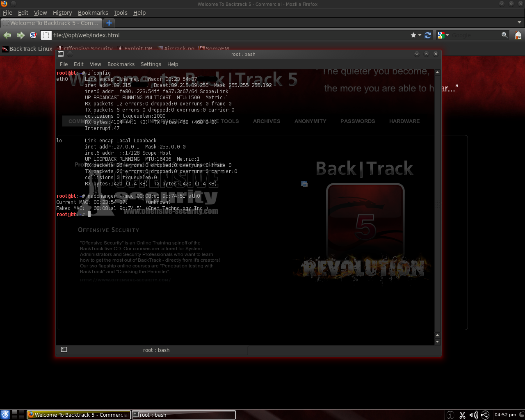Focus the Firefox URL address field
This screenshot has height=420, width=525.
(230, 35)
